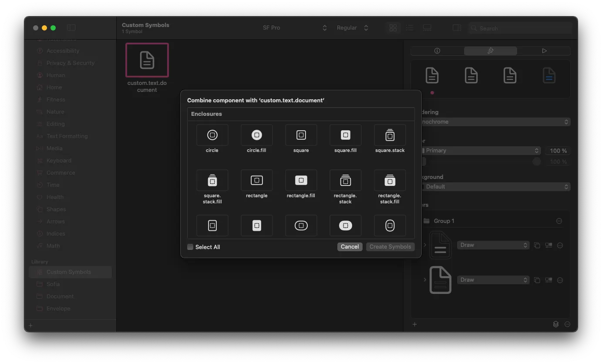The image size is (602, 364).
Task: Toggle the inspector panel button
Action: [x=457, y=28]
